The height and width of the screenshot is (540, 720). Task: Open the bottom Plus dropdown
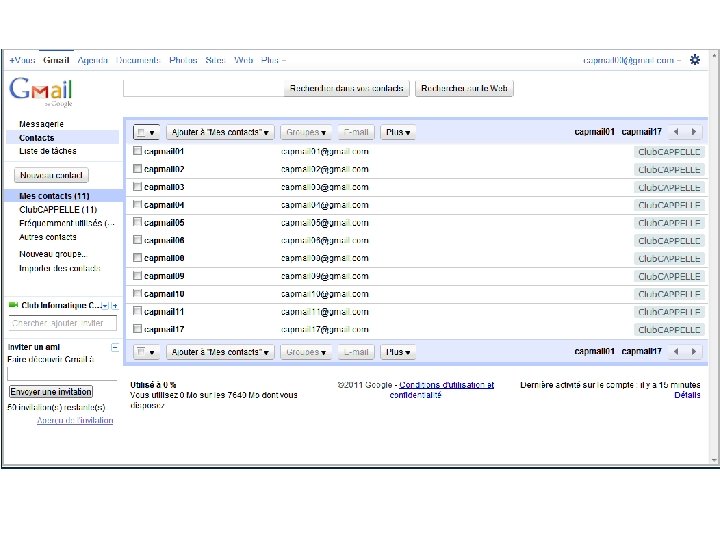(398, 352)
